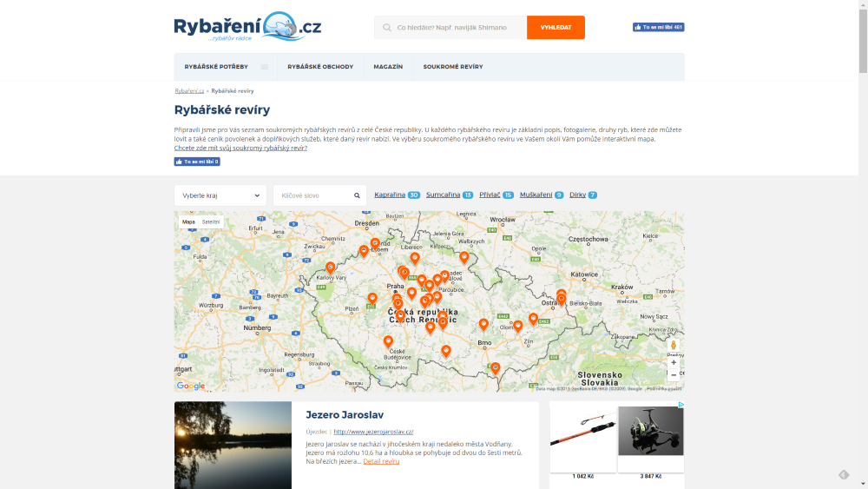Switch map to Satelitní view

(x=211, y=222)
